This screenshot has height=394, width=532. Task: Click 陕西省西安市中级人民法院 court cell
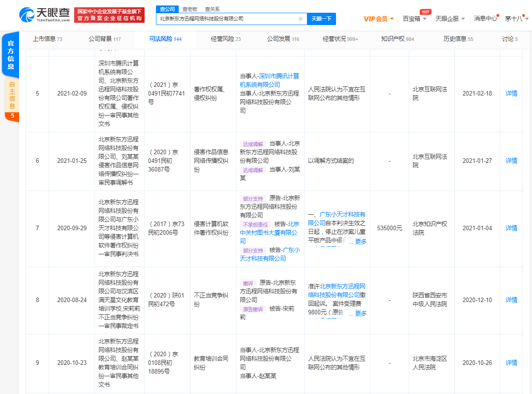click(430, 300)
